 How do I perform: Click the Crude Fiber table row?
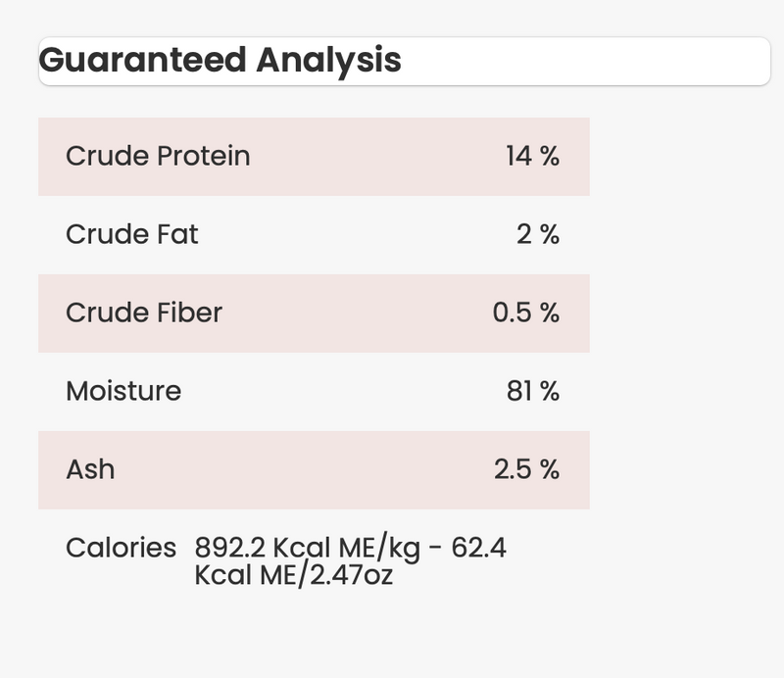[314, 314]
